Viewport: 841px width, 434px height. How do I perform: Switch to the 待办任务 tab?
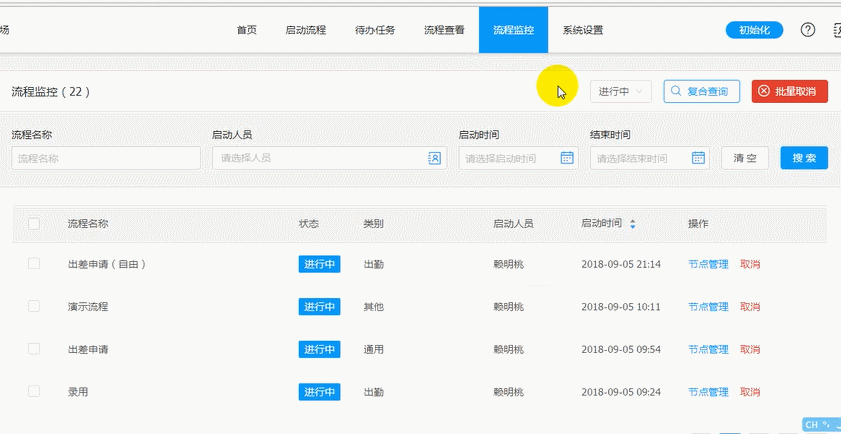(375, 30)
